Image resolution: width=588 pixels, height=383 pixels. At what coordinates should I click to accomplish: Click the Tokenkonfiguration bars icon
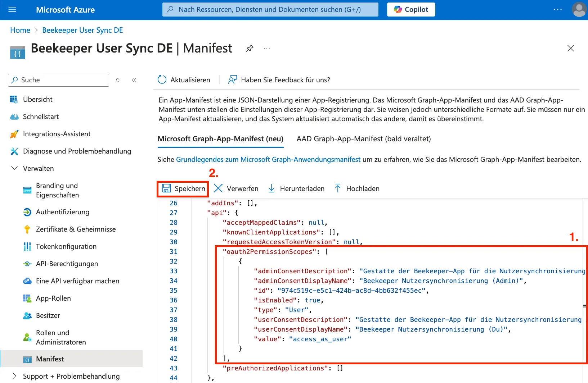tap(27, 247)
